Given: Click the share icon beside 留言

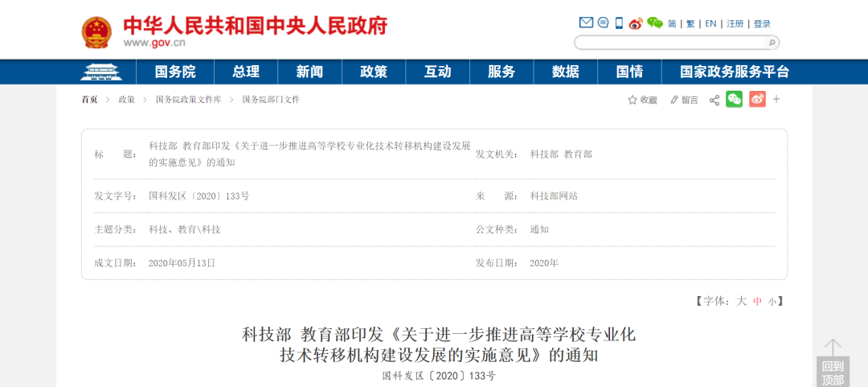Looking at the screenshot, I should [714, 100].
